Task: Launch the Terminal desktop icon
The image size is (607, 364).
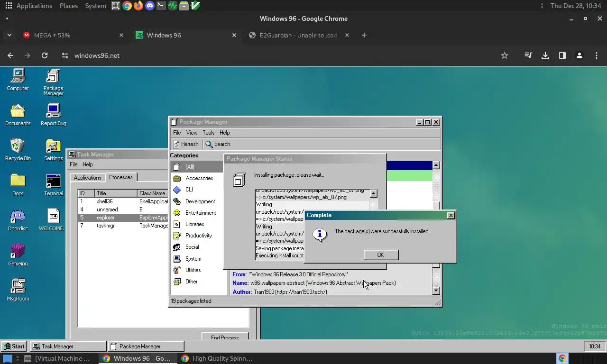Action: click(x=53, y=184)
